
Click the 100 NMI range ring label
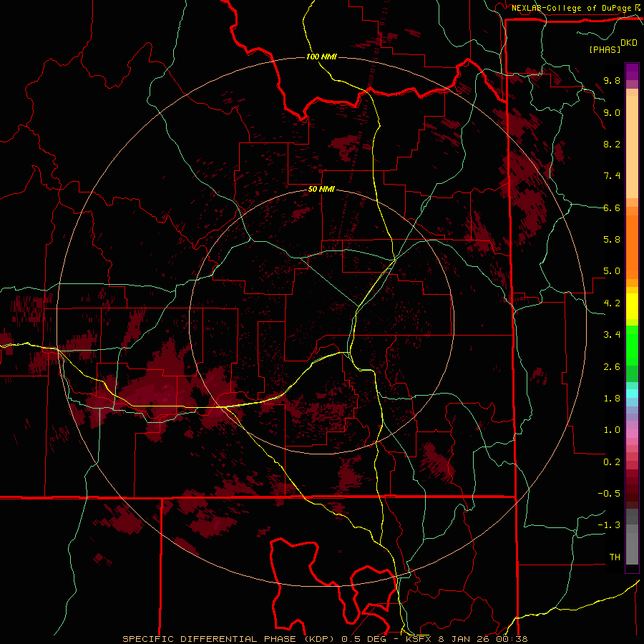[321, 57]
